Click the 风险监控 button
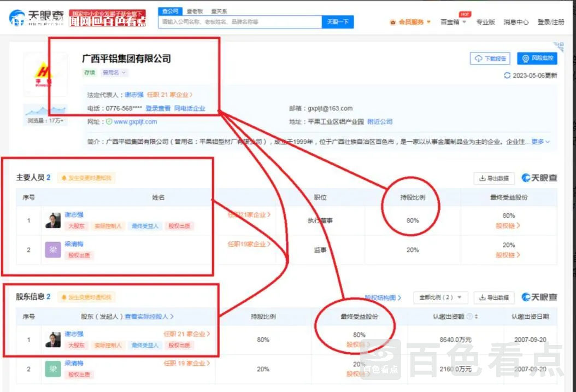576x392 pixels. tap(537, 58)
